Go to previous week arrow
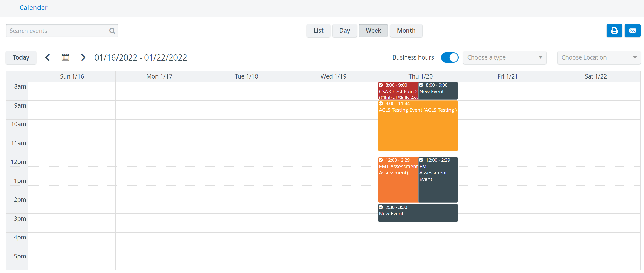The image size is (644, 273). pyautogui.click(x=47, y=57)
